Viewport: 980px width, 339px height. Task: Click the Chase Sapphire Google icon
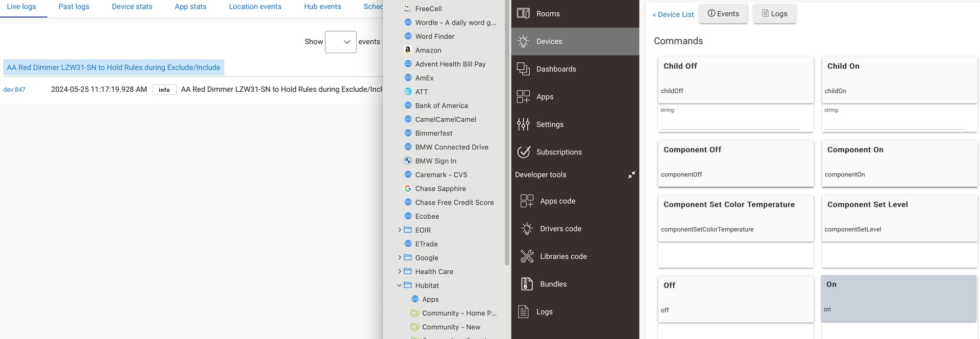(x=408, y=189)
